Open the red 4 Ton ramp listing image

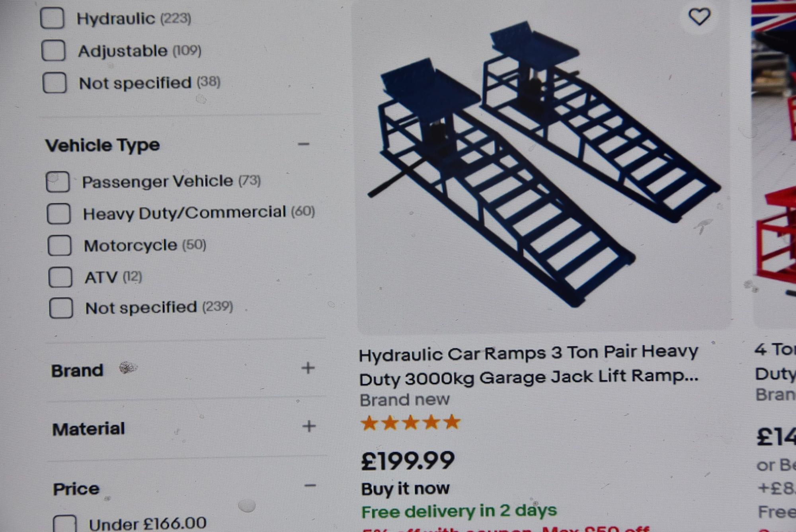coord(774,159)
